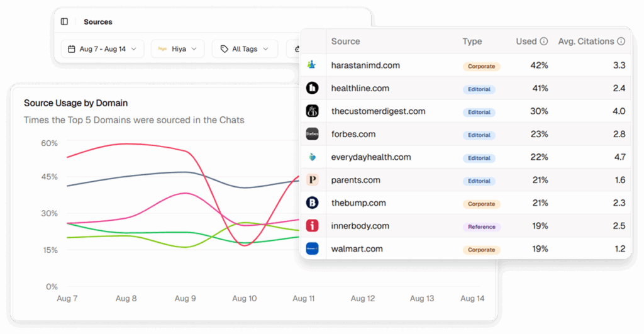Click the Source Usage by Domain heading
The width and height of the screenshot is (644, 334).
pyautogui.click(x=75, y=103)
